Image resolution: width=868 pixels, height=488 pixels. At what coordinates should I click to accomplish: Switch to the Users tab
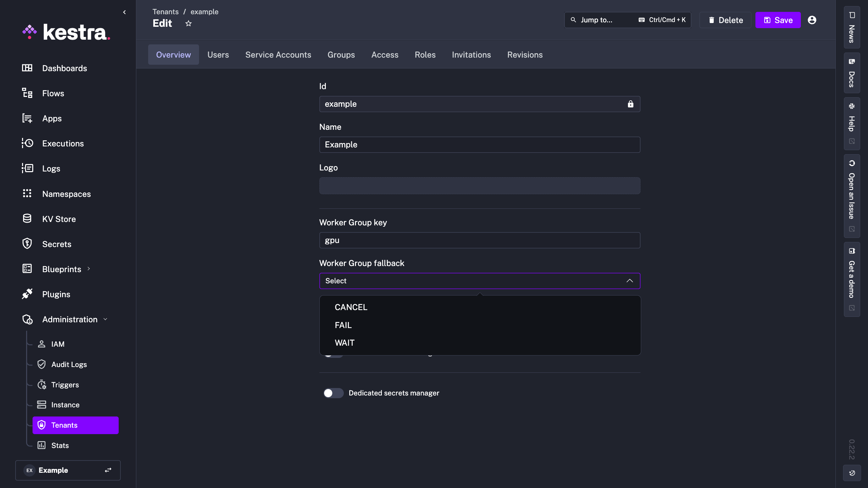coord(218,55)
